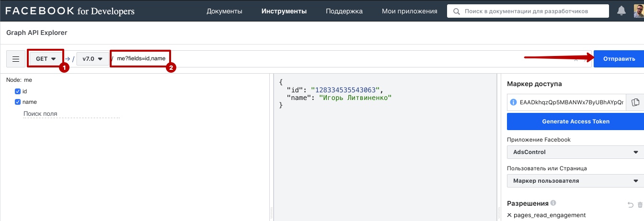Click the info icon next to Разрешения

click(x=553, y=203)
